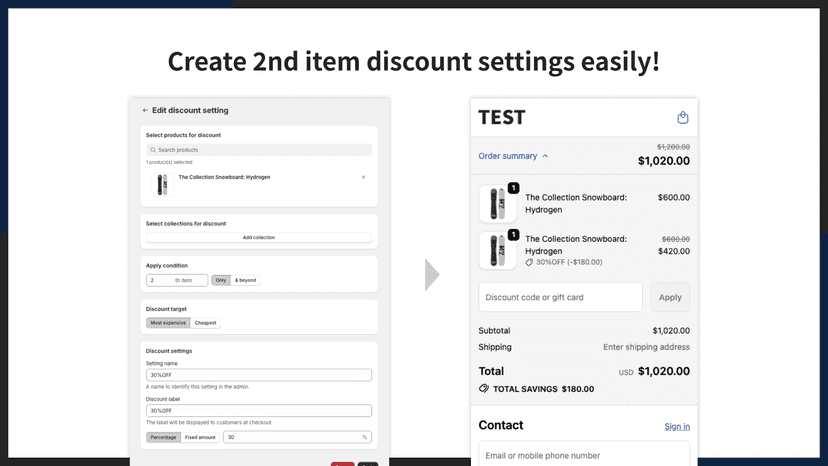Click the discounted Hydrogen snowboard checkout thumbnail
The width and height of the screenshot is (828, 466).
click(497, 250)
